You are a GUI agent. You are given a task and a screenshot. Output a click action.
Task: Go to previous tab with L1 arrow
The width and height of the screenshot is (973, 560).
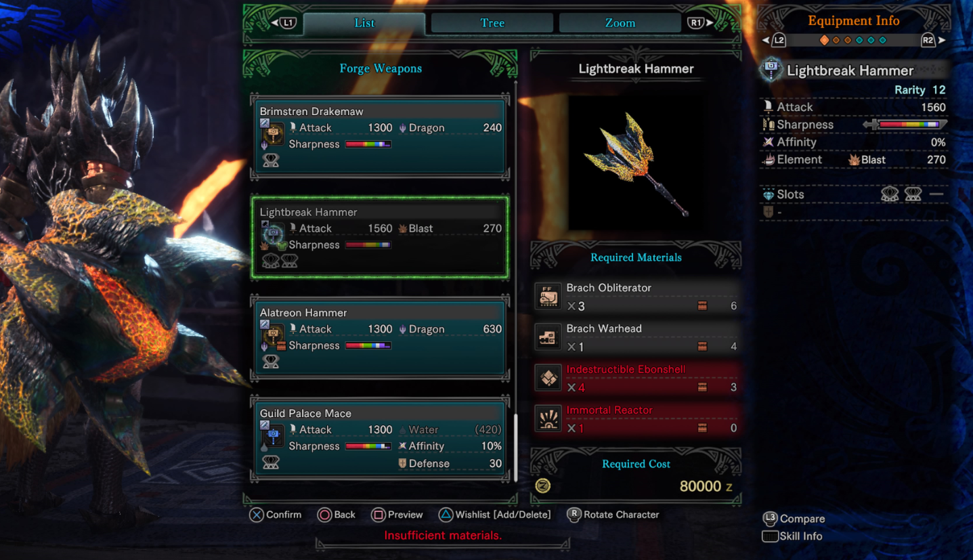point(284,23)
